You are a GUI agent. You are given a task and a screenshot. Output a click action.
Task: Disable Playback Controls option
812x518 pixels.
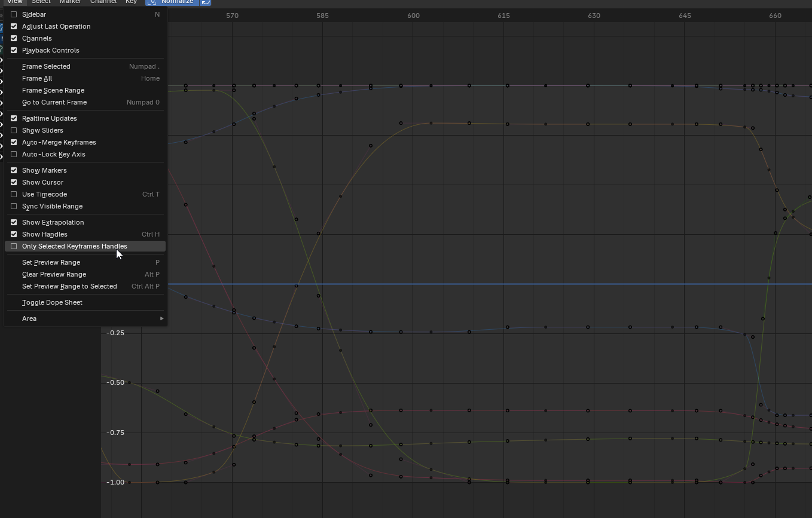click(x=14, y=50)
